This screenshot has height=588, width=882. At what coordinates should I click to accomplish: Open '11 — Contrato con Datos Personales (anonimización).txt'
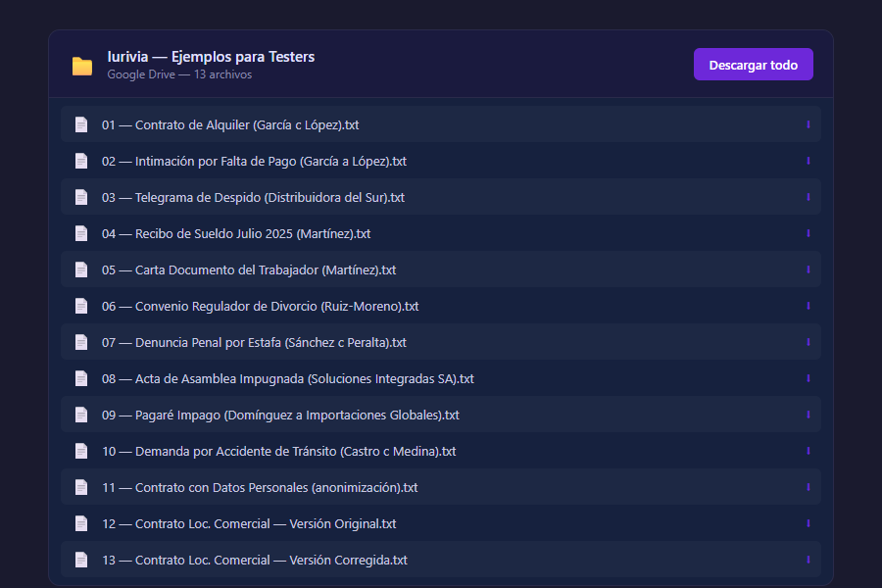[x=260, y=488]
